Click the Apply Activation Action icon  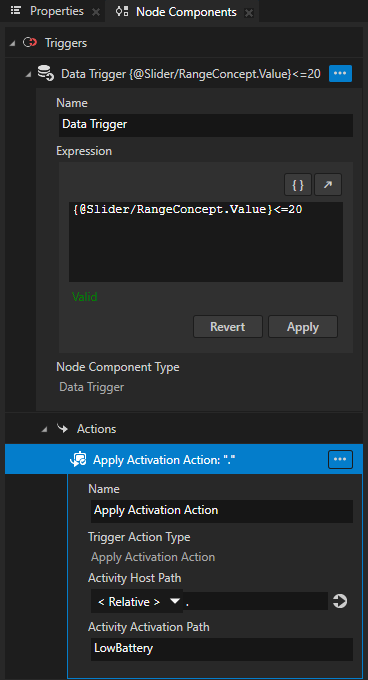78,459
